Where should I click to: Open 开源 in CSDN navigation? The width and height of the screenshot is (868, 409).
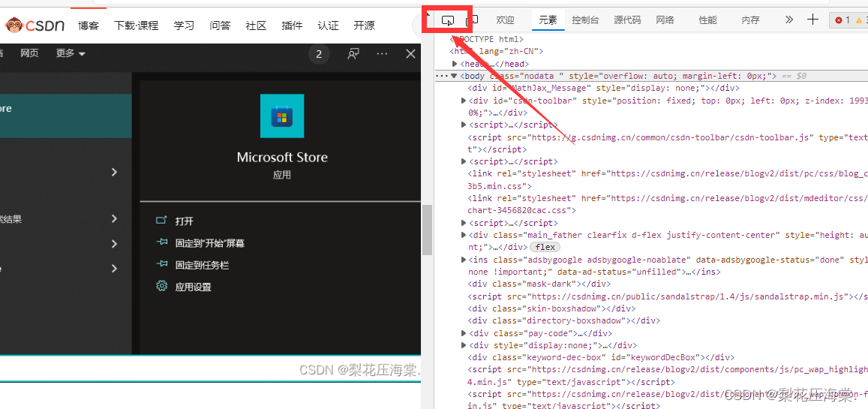click(364, 26)
